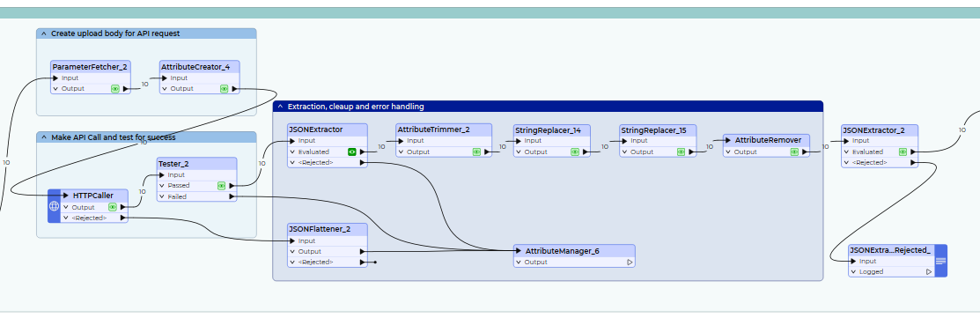Click the "Create upload body for API request" title
The image size is (980, 318).
(115, 33)
